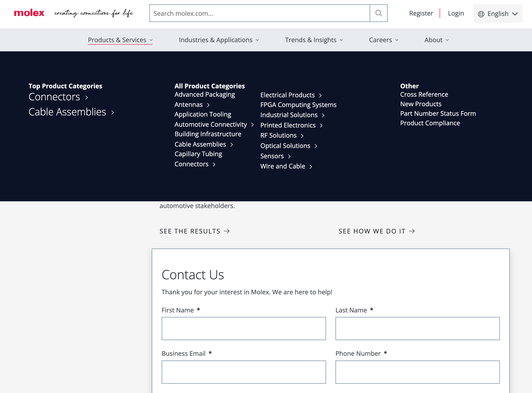Open the Cross Reference link

[x=424, y=94]
